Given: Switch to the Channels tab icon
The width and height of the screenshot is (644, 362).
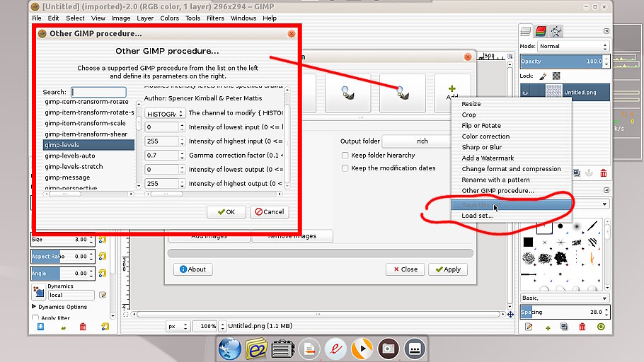Looking at the screenshot, I should click(x=541, y=31).
